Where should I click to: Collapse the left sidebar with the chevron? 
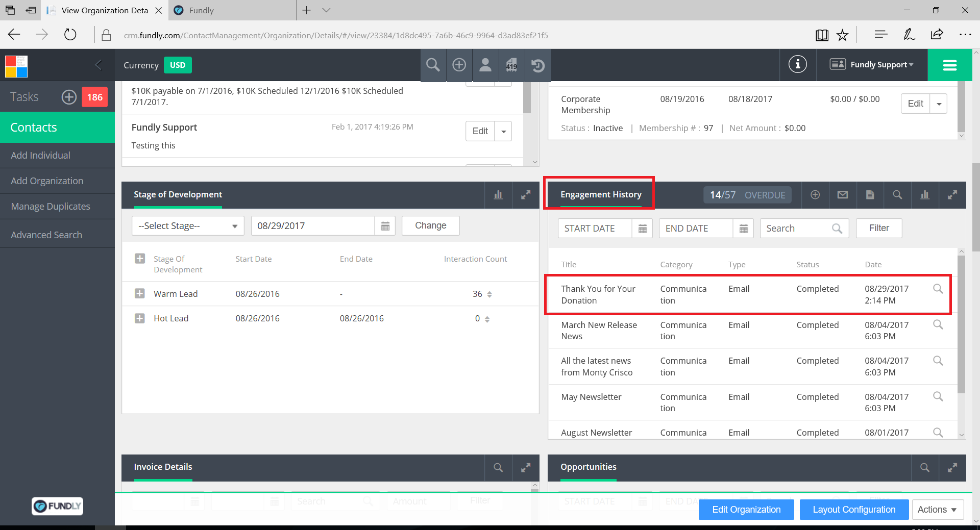[x=99, y=65]
